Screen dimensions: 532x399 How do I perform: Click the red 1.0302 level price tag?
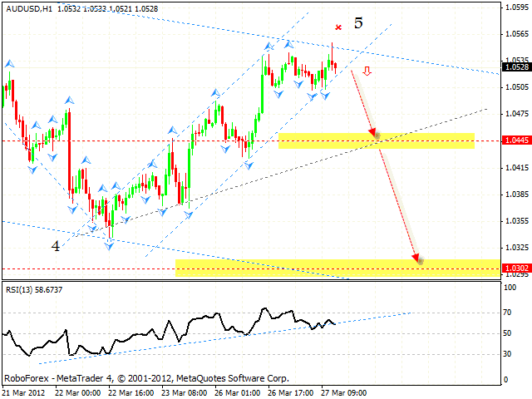(516, 268)
